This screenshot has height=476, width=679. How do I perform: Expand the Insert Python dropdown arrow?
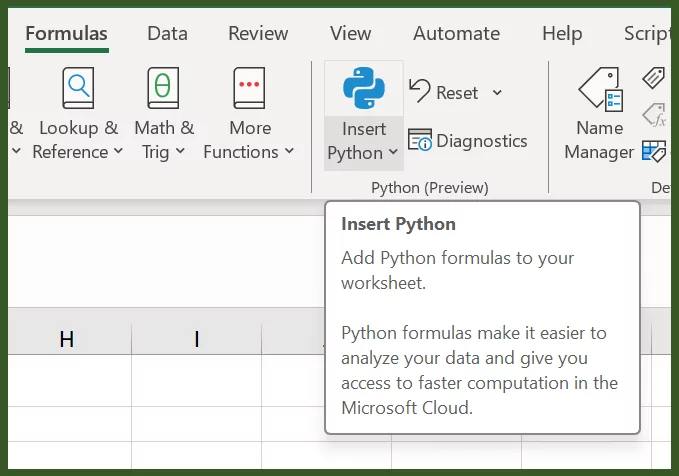pos(393,153)
